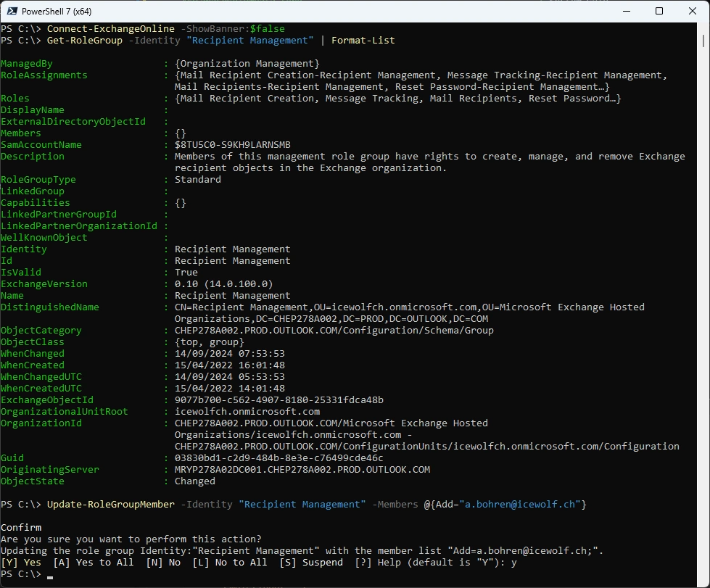Click the ExchangeObjectId GUID value

point(278,400)
